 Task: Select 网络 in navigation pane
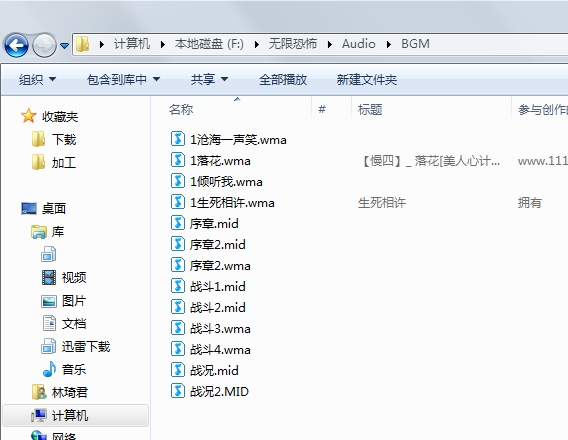pos(54,436)
